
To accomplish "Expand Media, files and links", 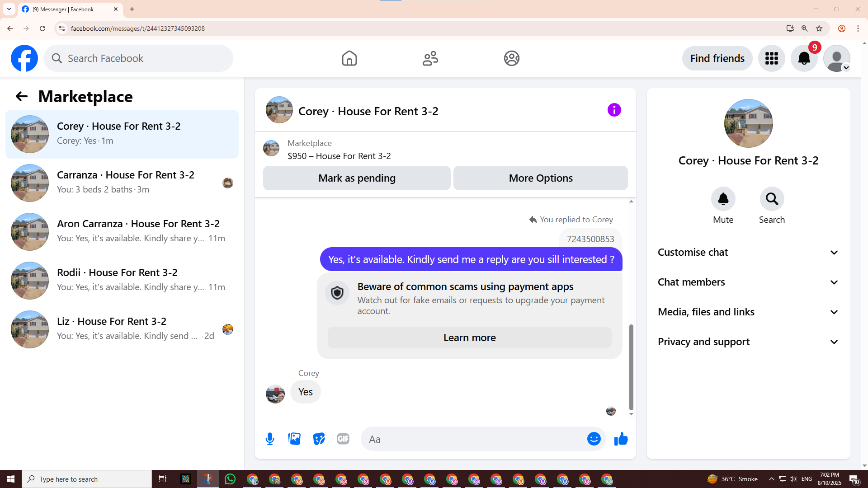I will click(748, 312).
